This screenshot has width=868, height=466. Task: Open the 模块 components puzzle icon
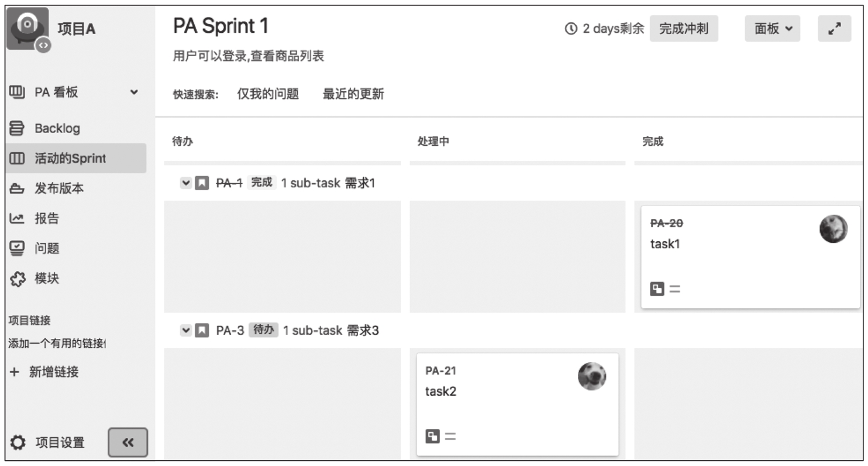tap(18, 279)
